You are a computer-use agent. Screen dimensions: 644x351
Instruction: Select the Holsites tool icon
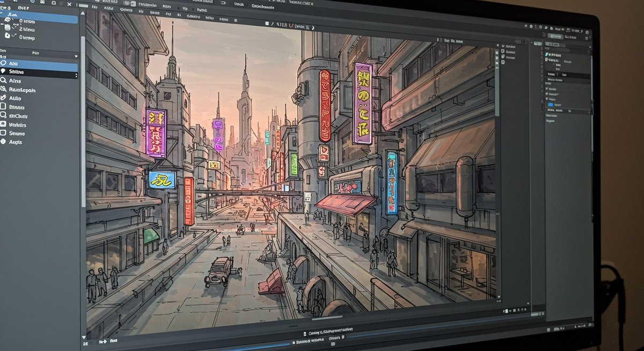pos(4,125)
